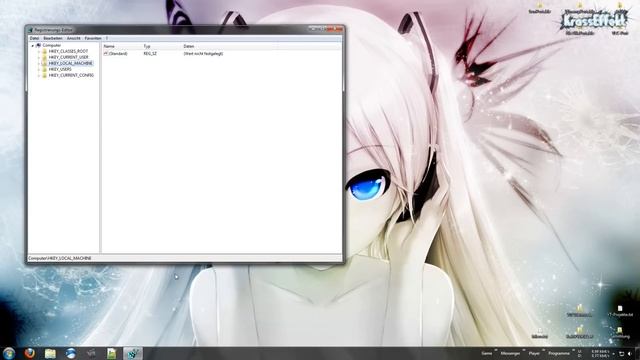640x360 pixels.
Task: Select the HKEY_CURRENT_USER key
Action: (x=68, y=58)
